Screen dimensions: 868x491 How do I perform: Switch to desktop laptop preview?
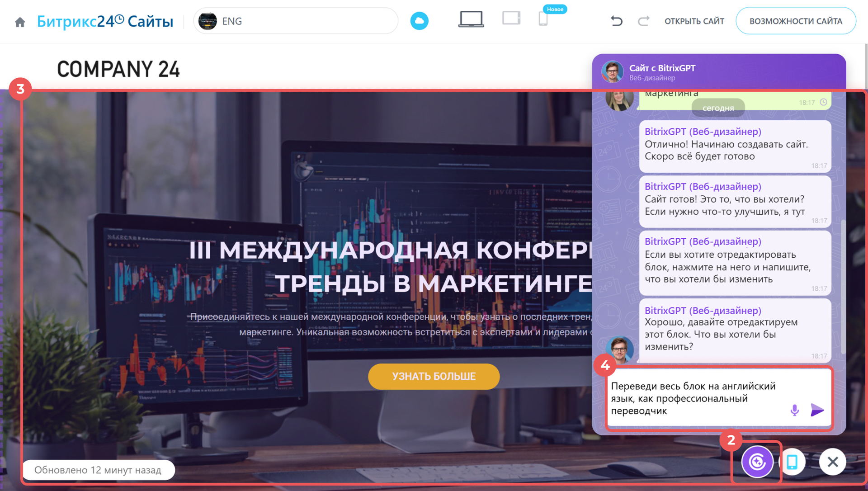pos(471,19)
